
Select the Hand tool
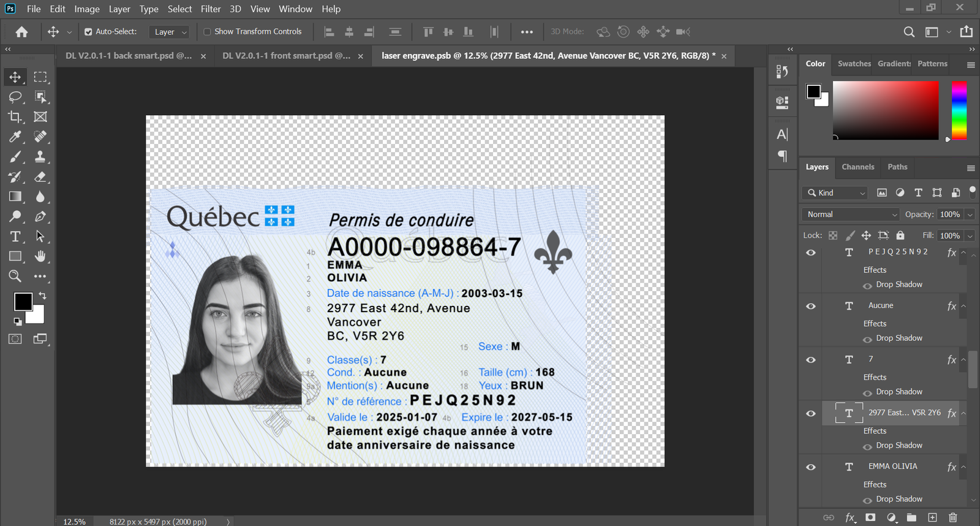(40, 256)
